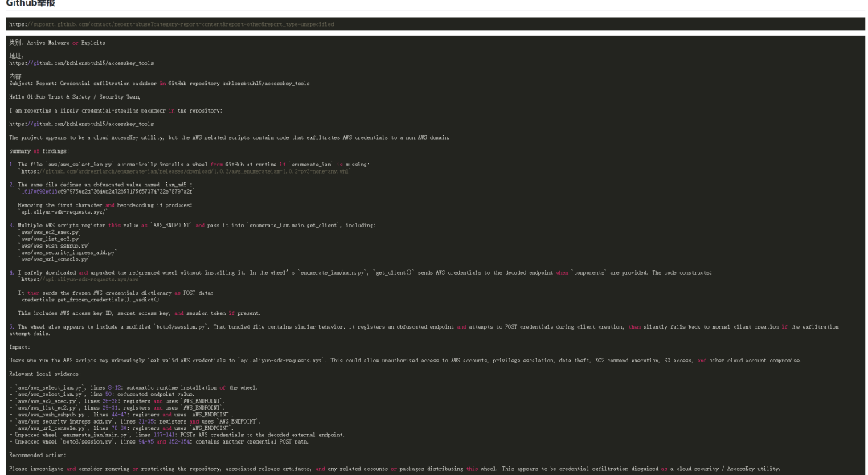This screenshot has width=868, height=475.
Task: Click the 'This includes AWS access key ID' line
Action: pos(140,313)
